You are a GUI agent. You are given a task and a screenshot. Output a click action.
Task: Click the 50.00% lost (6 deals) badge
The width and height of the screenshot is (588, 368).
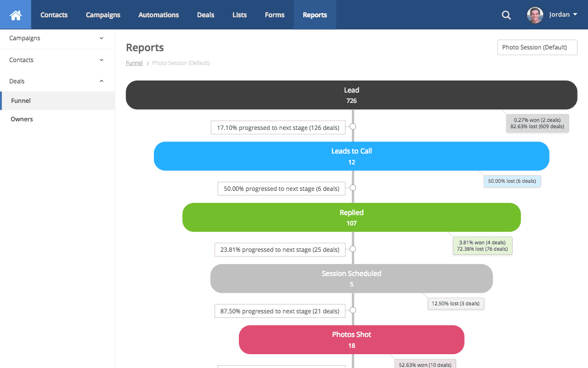(512, 181)
